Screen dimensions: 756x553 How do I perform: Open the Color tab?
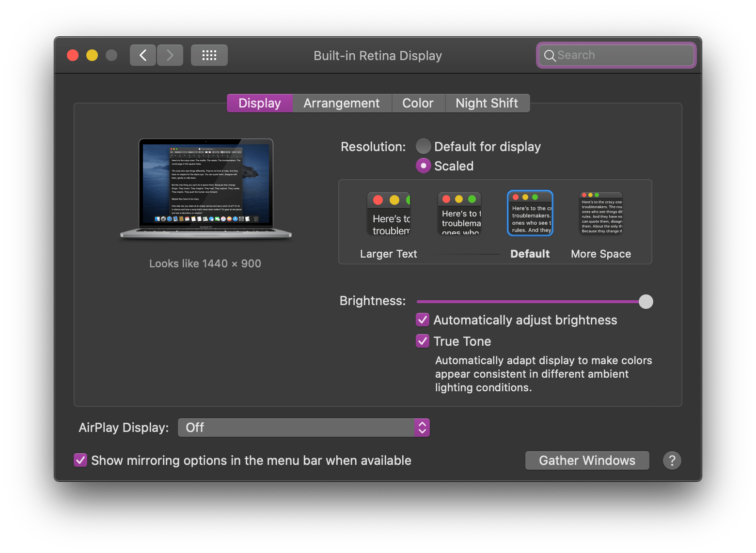418,103
